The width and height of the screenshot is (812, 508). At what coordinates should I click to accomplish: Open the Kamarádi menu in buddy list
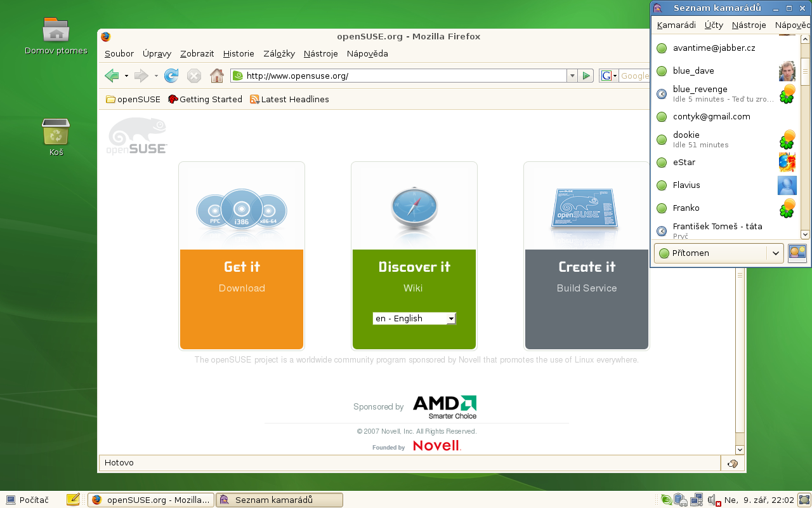pyautogui.click(x=676, y=25)
